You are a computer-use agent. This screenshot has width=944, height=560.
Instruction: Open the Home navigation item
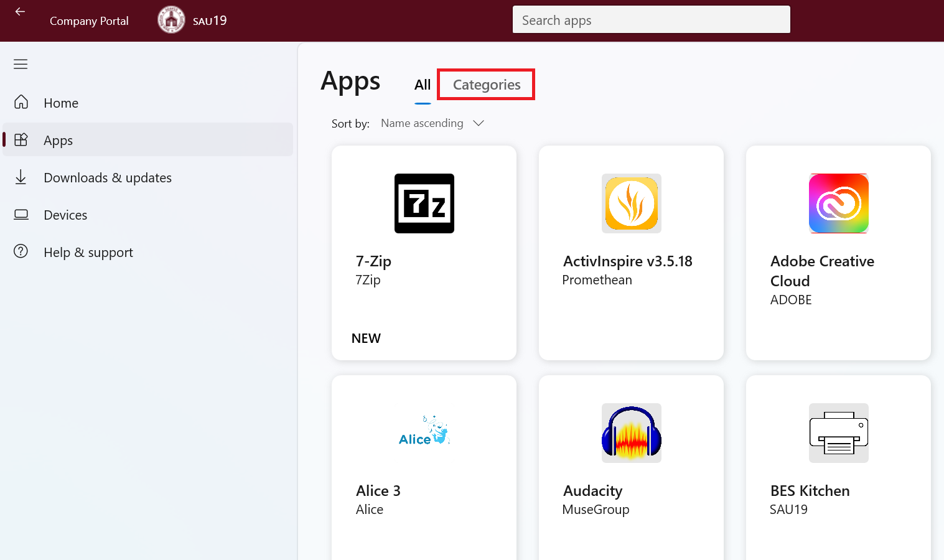[x=148, y=103]
